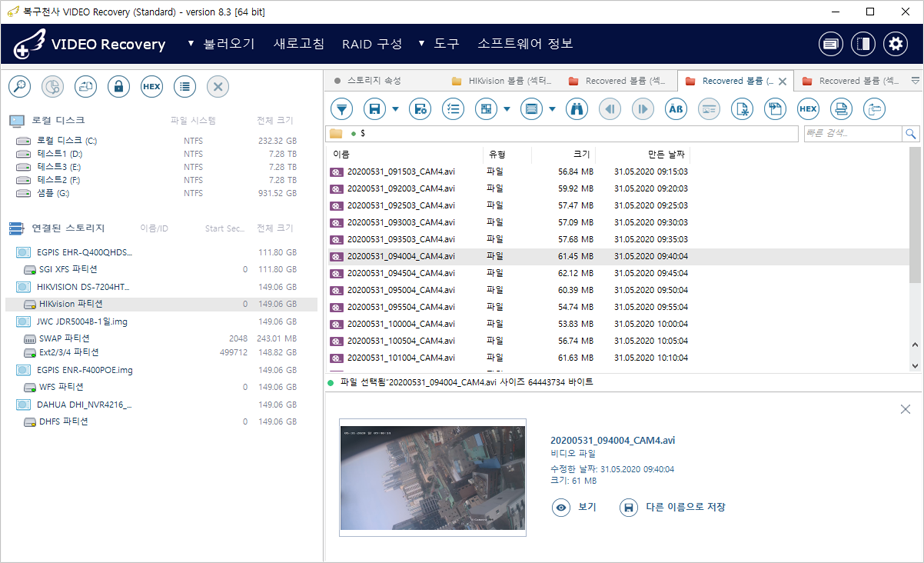Viewport: 924px width, 563px height.
Task: Click the 빠른 검색 search field
Action: [x=851, y=133]
